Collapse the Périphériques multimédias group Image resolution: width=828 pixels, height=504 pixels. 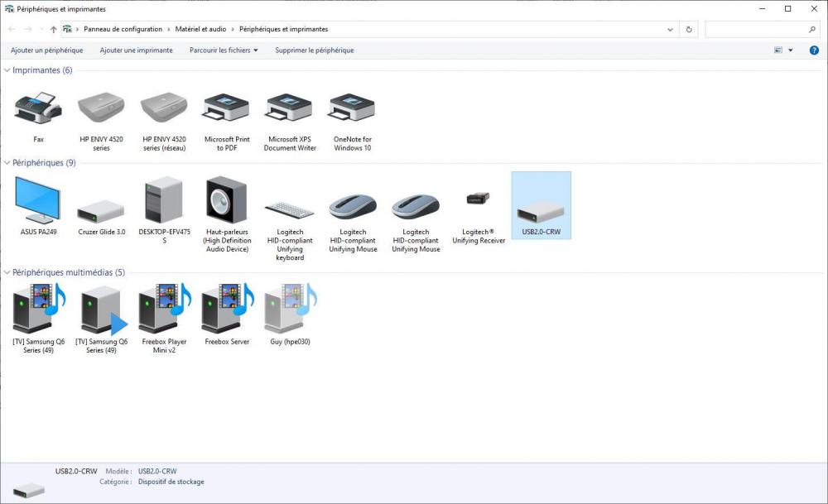[x=7, y=272]
